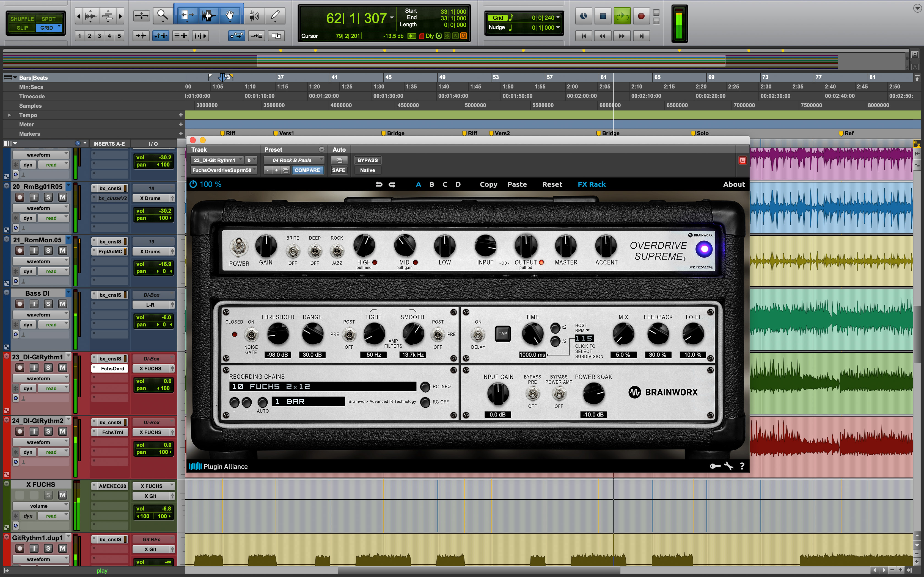Select the Grabber hand tool
The height and width of the screenshot is (577, 924).
tap(229, 16)
